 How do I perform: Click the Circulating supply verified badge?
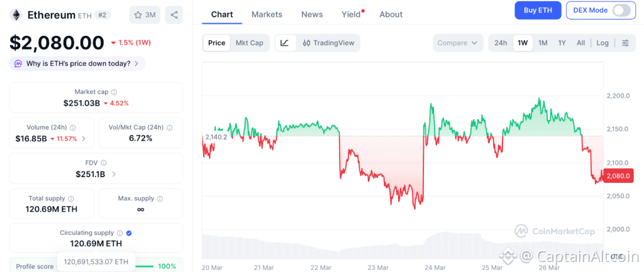[x=128, y=232]
